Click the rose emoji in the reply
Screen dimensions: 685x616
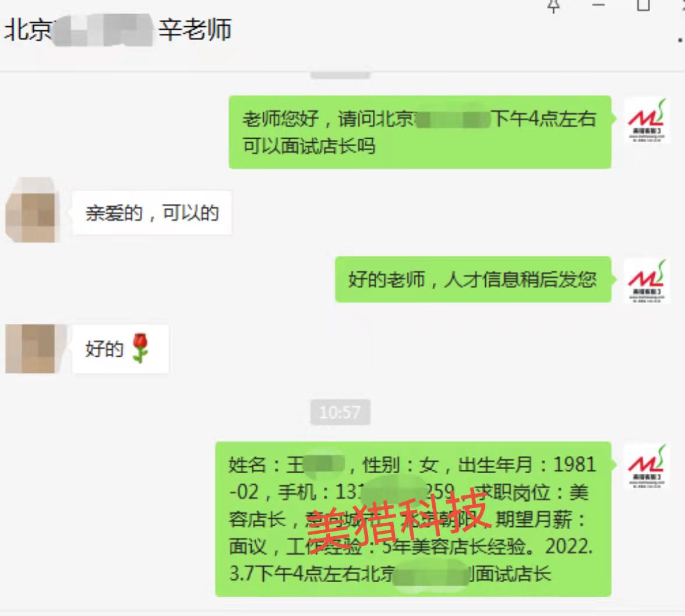pyautogui.click(x=140, y=349)
